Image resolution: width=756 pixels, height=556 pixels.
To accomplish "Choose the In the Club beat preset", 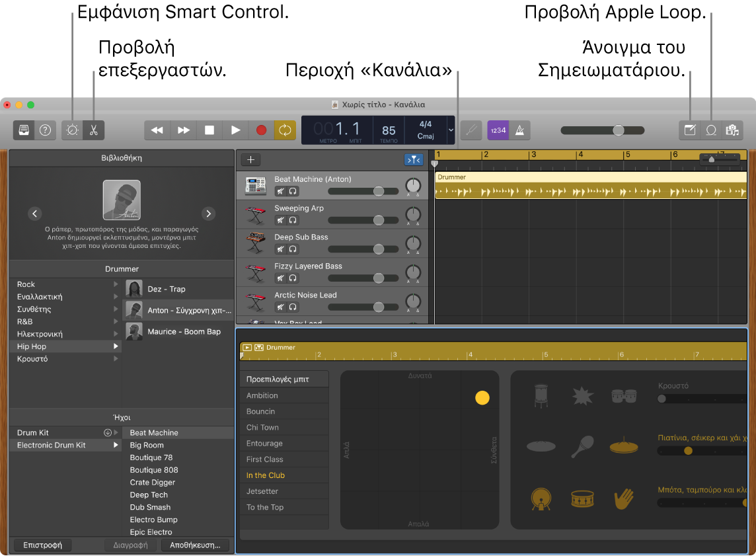I will [x=265, y=475].
